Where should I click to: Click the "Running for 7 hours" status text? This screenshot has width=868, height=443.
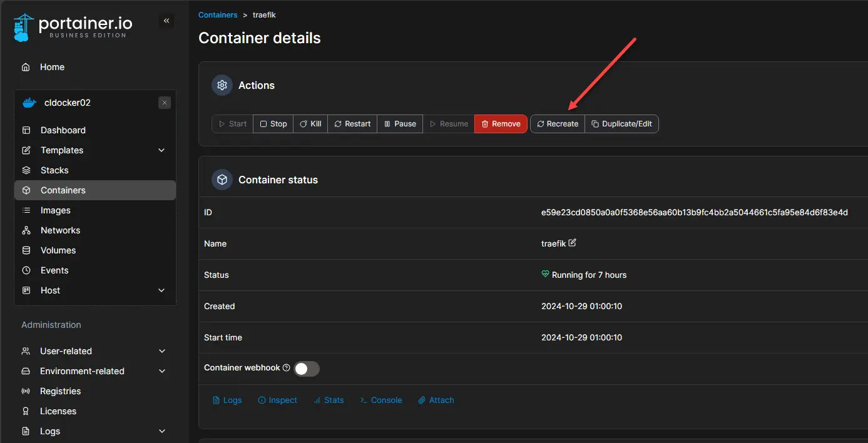[x=589, y=275]
